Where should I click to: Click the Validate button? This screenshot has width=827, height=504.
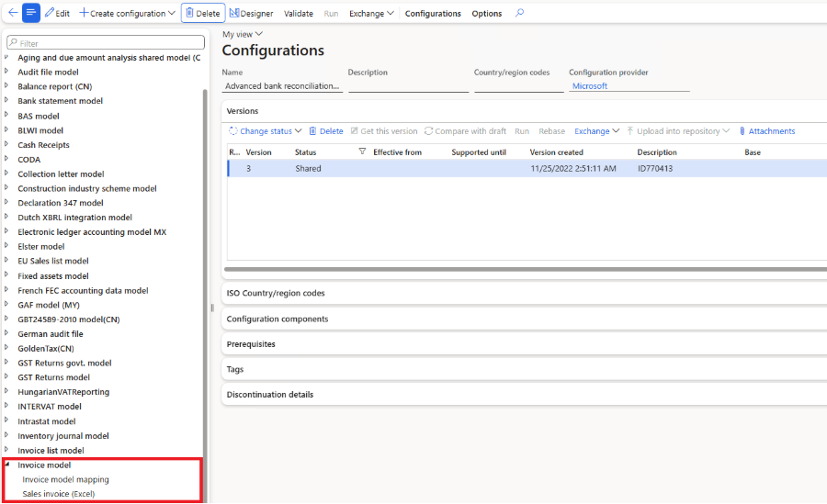click(x=299, y=14)
